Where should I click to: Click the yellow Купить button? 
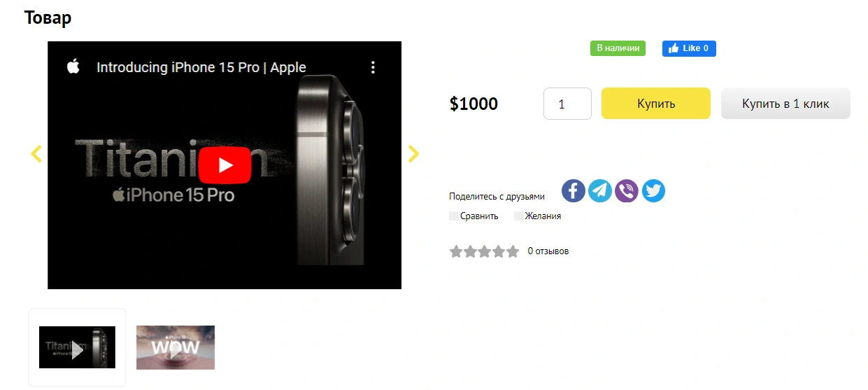656,104
